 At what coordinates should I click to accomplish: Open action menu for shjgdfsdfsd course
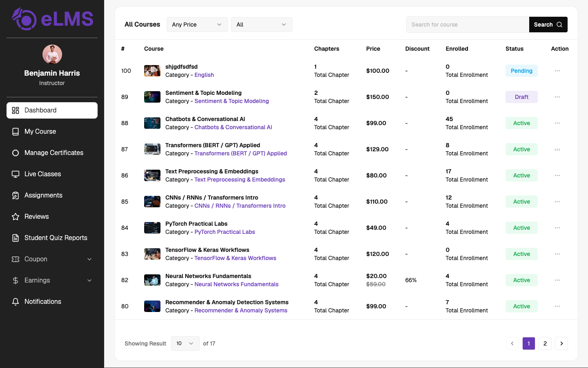point(557,71)
